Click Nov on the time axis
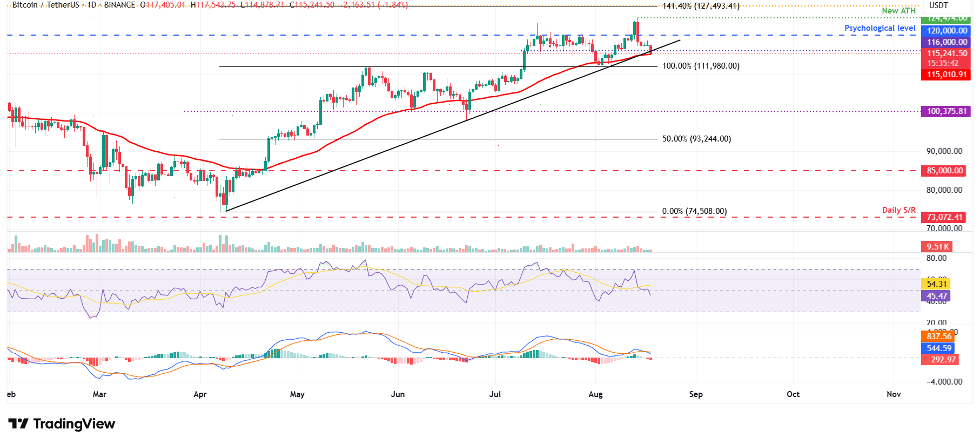The height and width of the screenshot is (444, 980). 894,394
